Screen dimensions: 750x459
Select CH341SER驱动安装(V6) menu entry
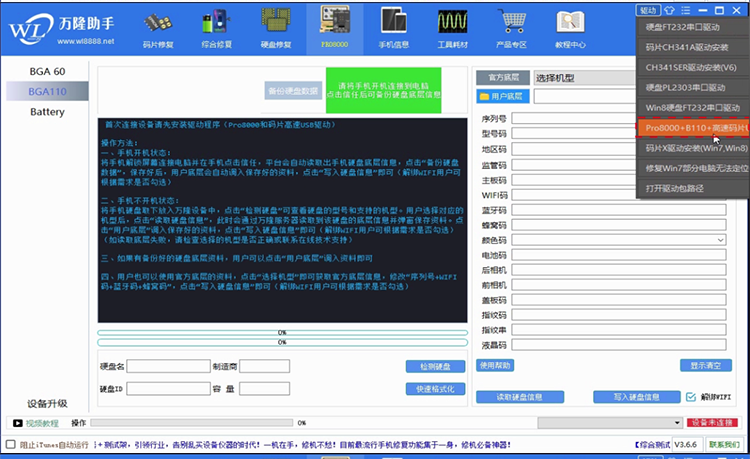[x=693, y=67]
